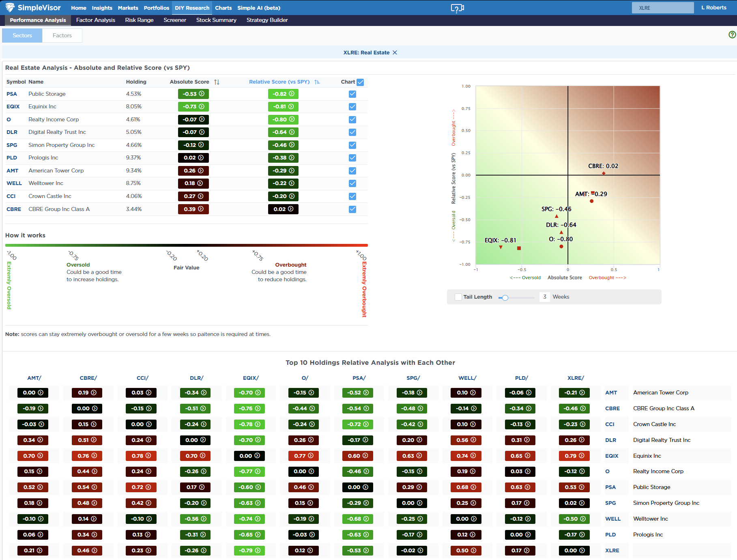737x560 pixels.
Task: Click the Tail Length slider handle
Action: coord(505,297)
